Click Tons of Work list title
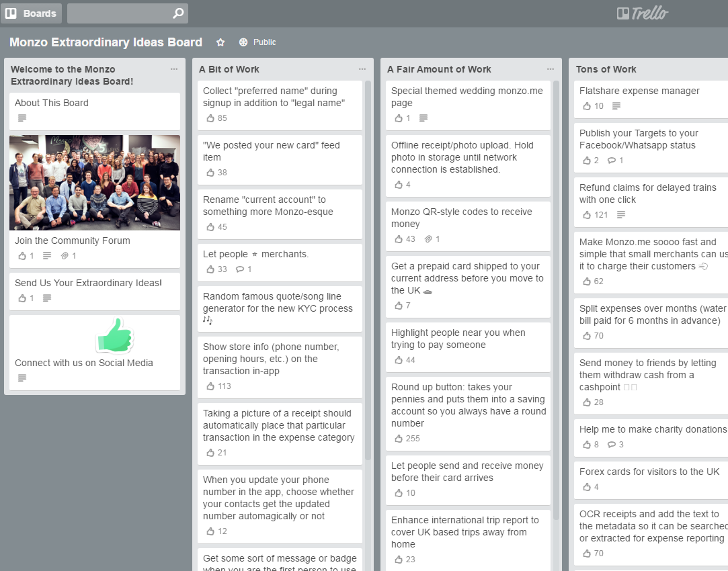The width and height of the screenshot is (728, 571). tap(606, 69)
